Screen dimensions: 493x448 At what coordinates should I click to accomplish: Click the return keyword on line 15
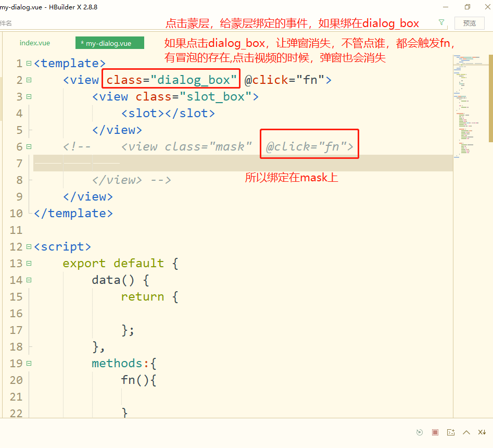click(x=143, y=297)
